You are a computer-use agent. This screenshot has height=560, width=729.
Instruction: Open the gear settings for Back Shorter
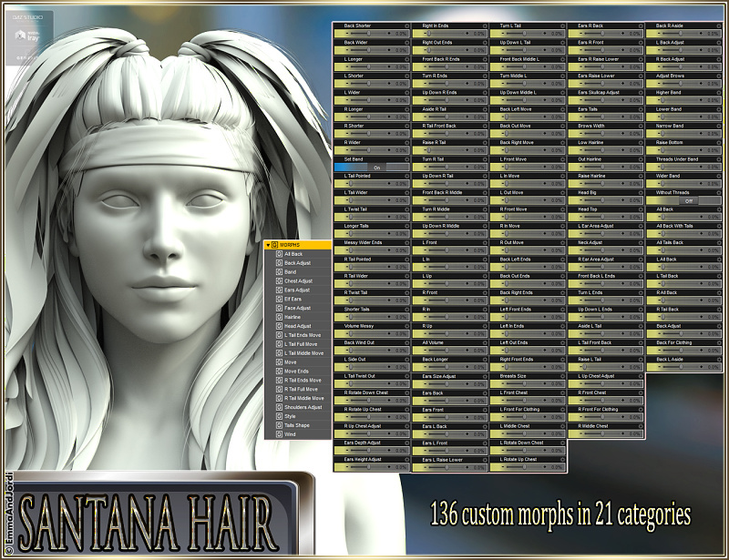406,26
